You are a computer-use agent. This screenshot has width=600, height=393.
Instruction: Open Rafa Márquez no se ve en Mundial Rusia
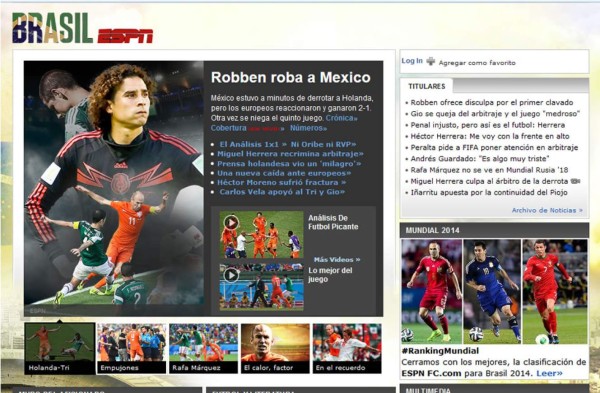pos(489,170)
